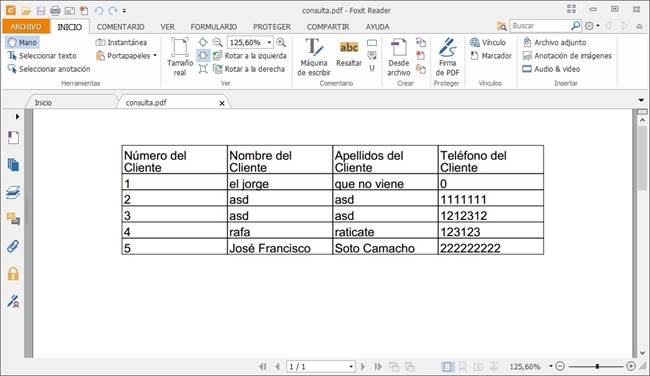Go to last page in status bar

click(378, 366)
